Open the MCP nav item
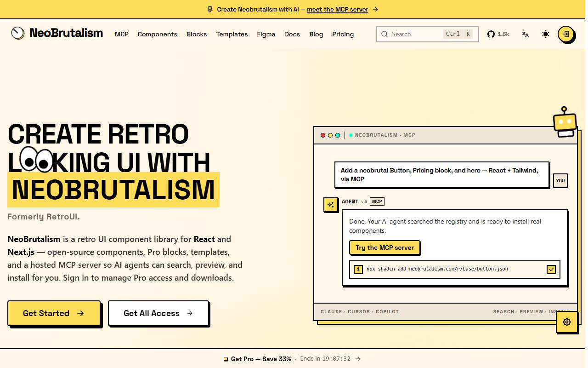This screenshot has width=588, height=368. click(x=122, y=34)
